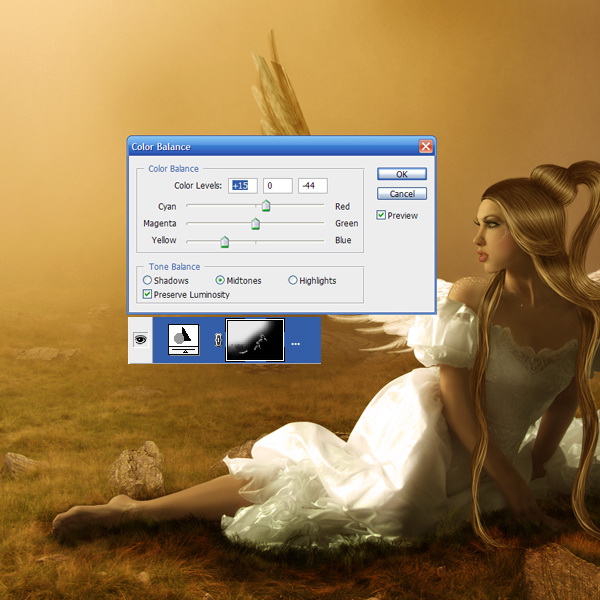Close the Color Balance dialog

(426, 146)
